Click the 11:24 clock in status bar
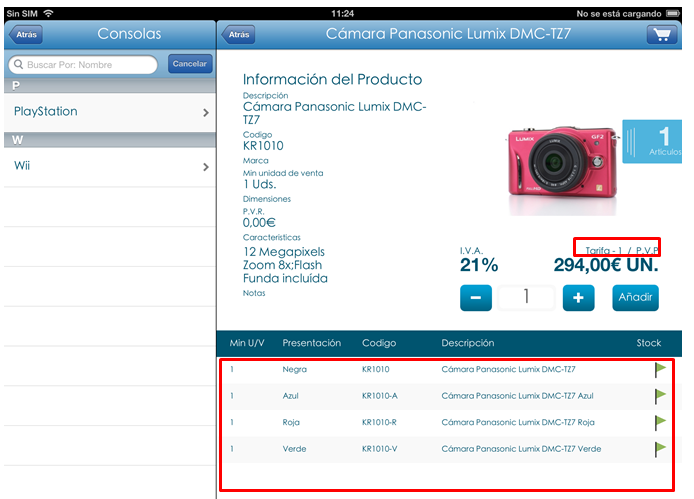Image resolution: width=694 pixels, height=499 pixels. (x=343, y=14)
